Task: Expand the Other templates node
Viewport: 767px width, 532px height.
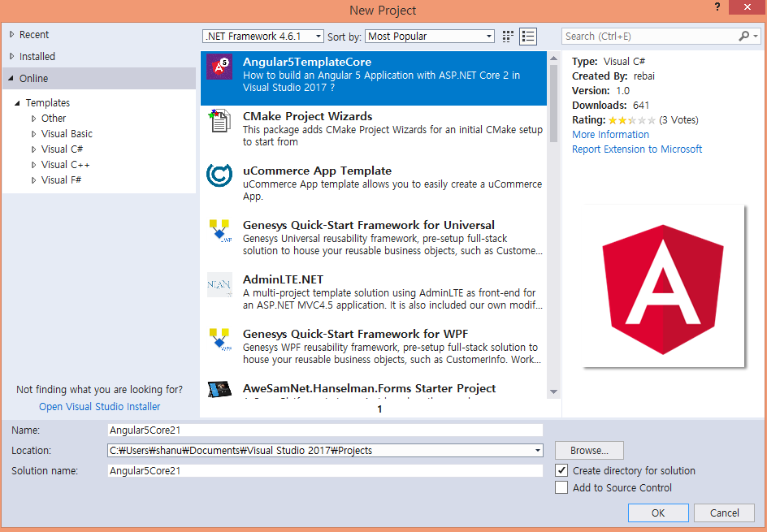Action: pyautogui.click(x=34, y=119)
